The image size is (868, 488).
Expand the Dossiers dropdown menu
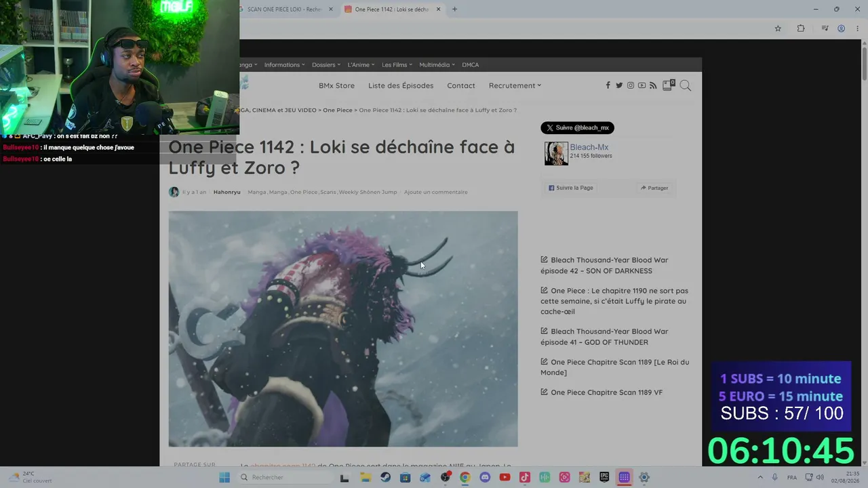[326, 65]
